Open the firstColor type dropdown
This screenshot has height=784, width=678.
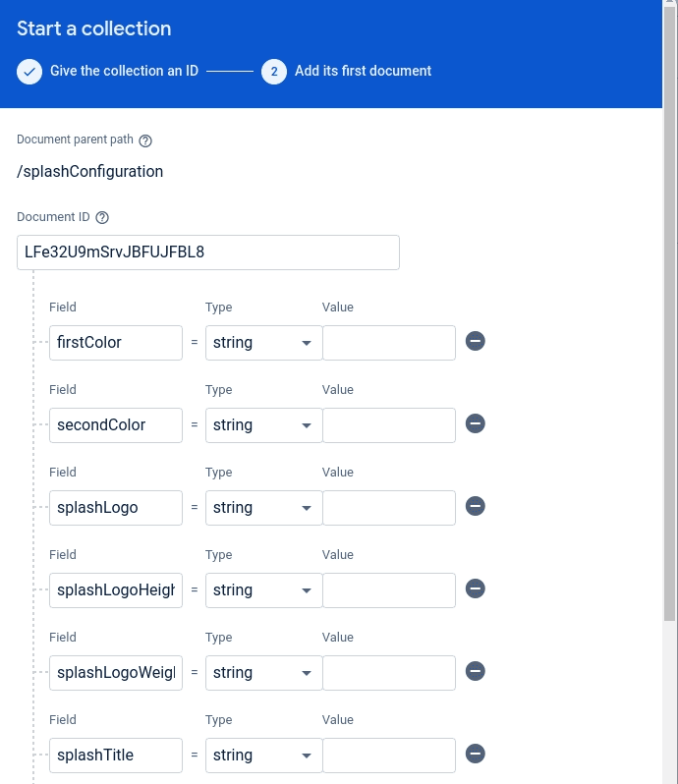pos(263,343)
